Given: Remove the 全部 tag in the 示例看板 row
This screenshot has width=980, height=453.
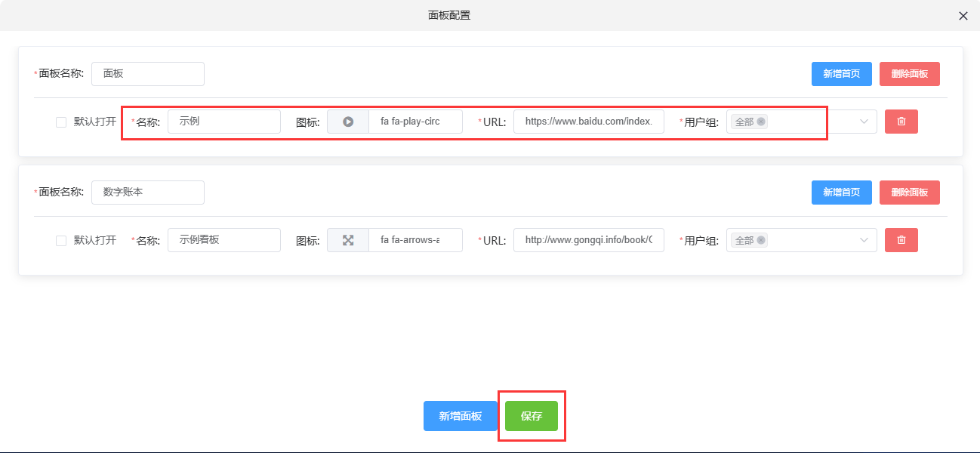Looking at the screenshot, I should pos(761,240).
